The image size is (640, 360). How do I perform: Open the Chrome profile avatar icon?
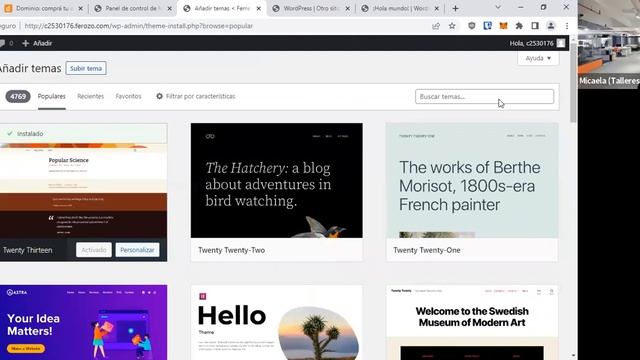pyautogui.click(x=551, y=26)
